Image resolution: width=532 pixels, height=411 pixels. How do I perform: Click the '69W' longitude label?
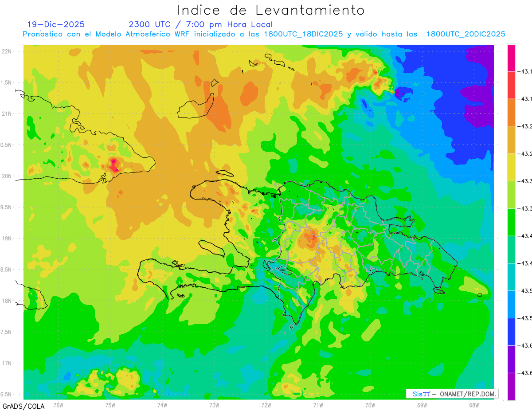pyautogui.click(x=422, y=405)
